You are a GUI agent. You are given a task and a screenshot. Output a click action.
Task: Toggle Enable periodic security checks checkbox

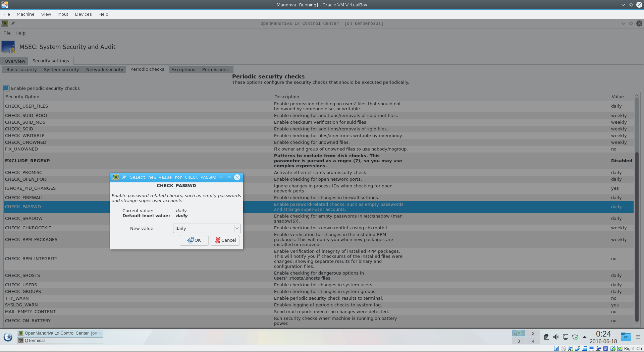(7, 89)
